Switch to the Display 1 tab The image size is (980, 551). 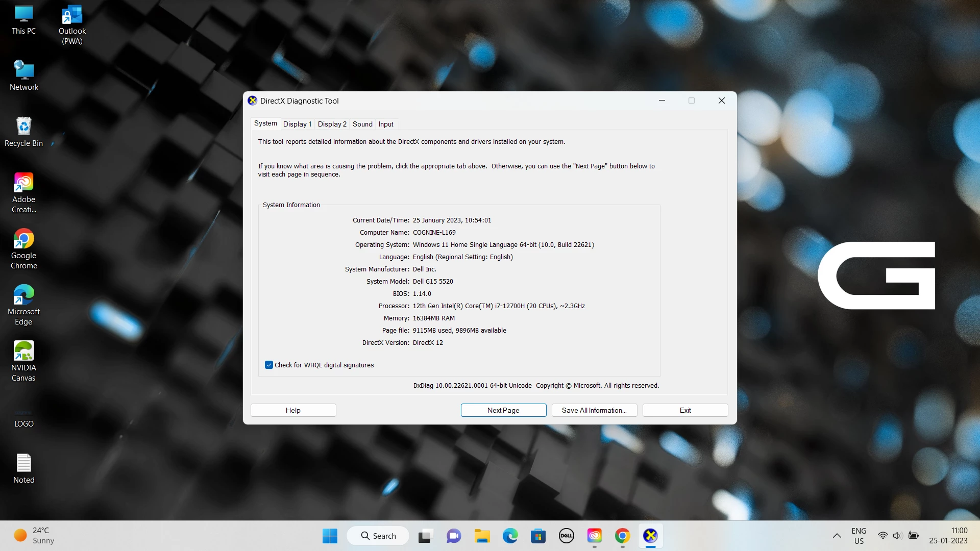(297, 124)
